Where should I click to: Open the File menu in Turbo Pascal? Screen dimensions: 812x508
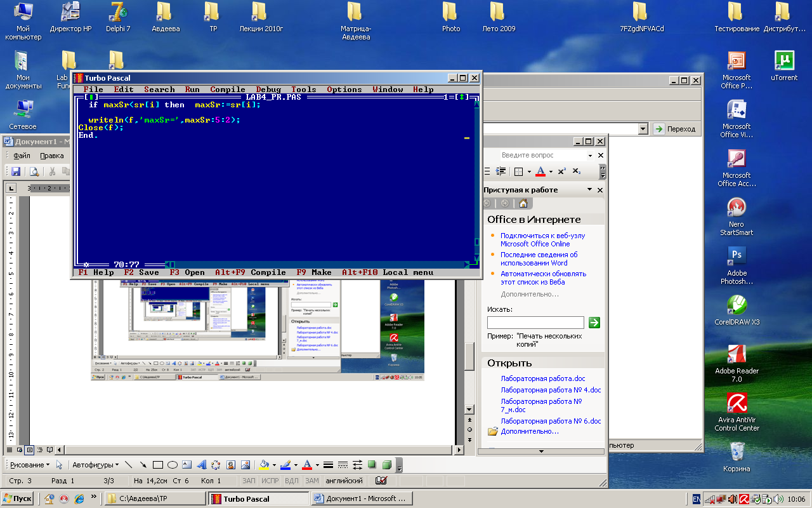93,90
